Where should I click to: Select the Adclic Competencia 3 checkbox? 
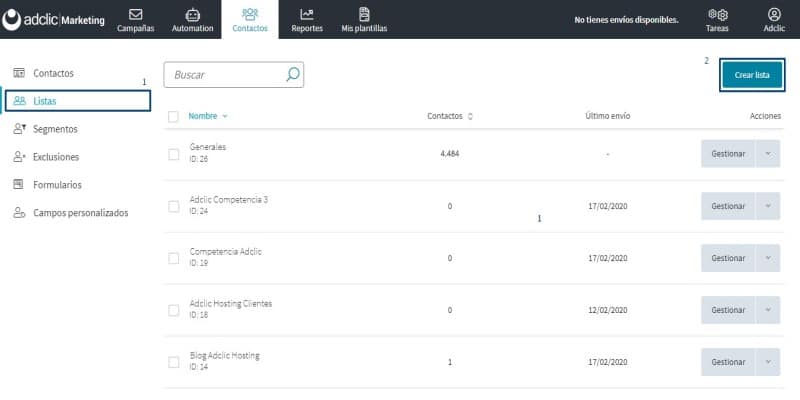(174, 206)
